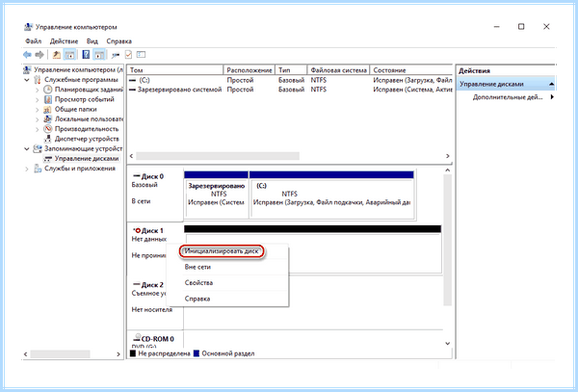The height and width of the screenshot is (392, 578).
Task: Click the Диспетчер устройств icon
Action: click(x=47, y=139)
